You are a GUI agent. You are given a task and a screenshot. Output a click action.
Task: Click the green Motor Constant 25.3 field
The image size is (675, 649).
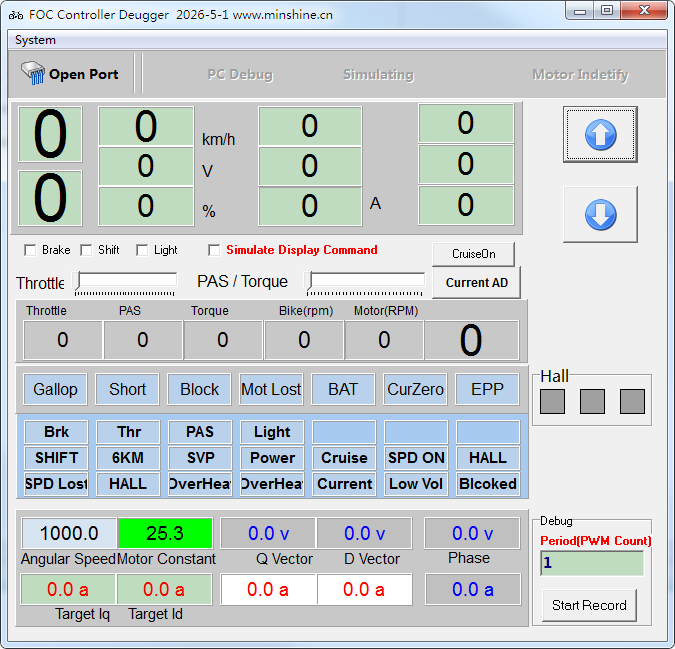(x=165, y=533)
